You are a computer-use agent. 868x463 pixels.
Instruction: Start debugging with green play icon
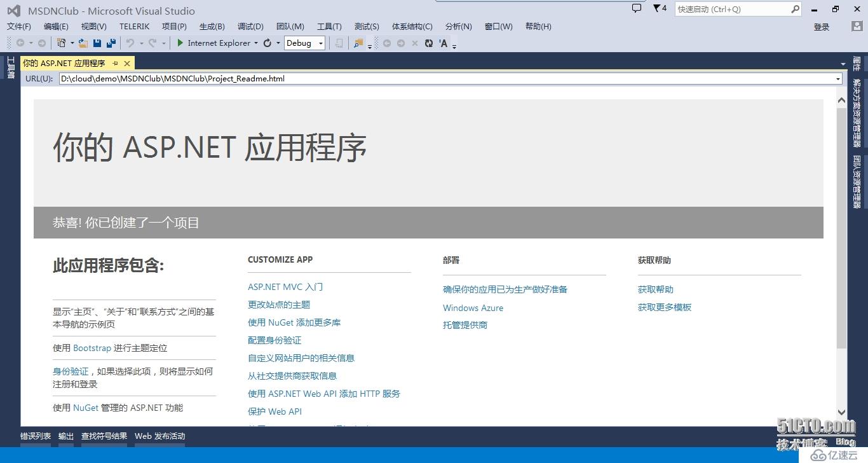pyautogui.click(x=180, y=43)
